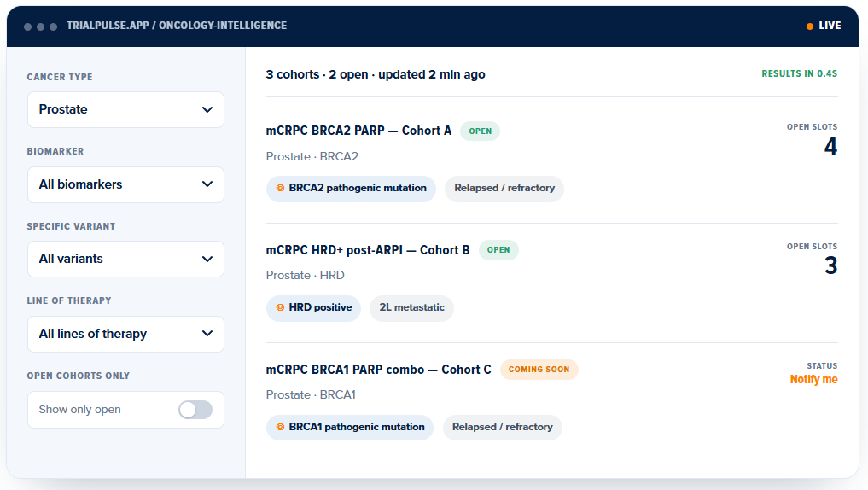868x490 pixels.
Task: Click the orange icon in BRCA2 pathogenic mutation tag
Action: coord(280,189)
